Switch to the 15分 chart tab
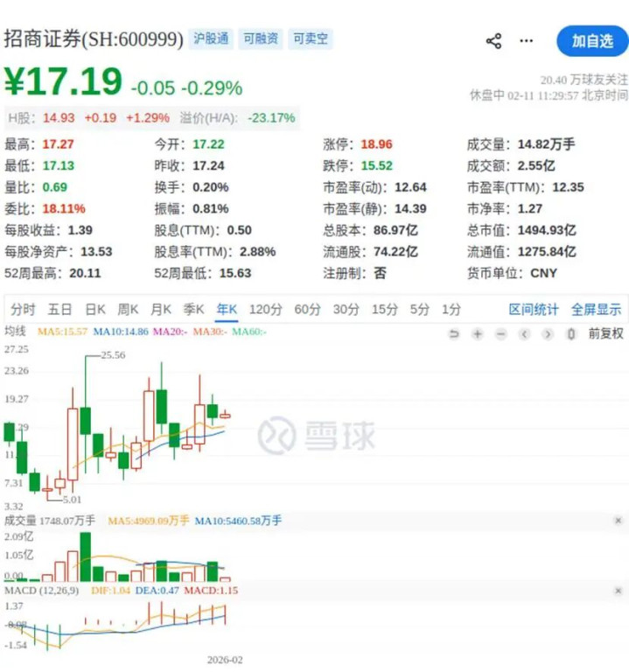 coord(385,309)
